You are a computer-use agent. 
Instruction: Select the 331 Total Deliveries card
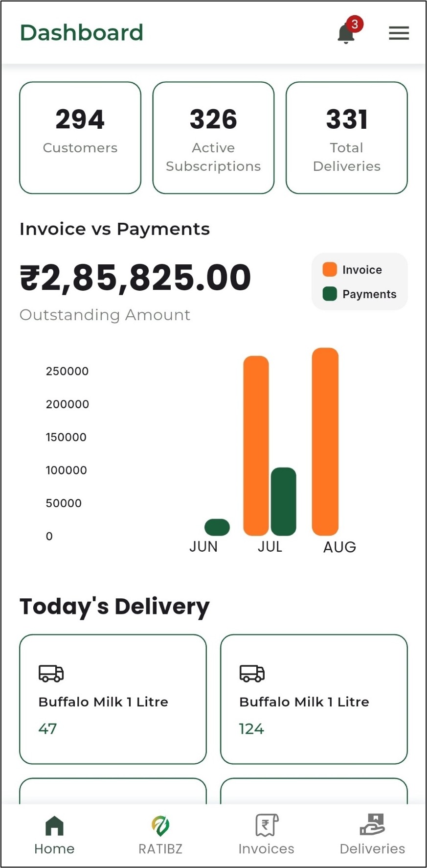pyautogui.click(x=346, y=137)
